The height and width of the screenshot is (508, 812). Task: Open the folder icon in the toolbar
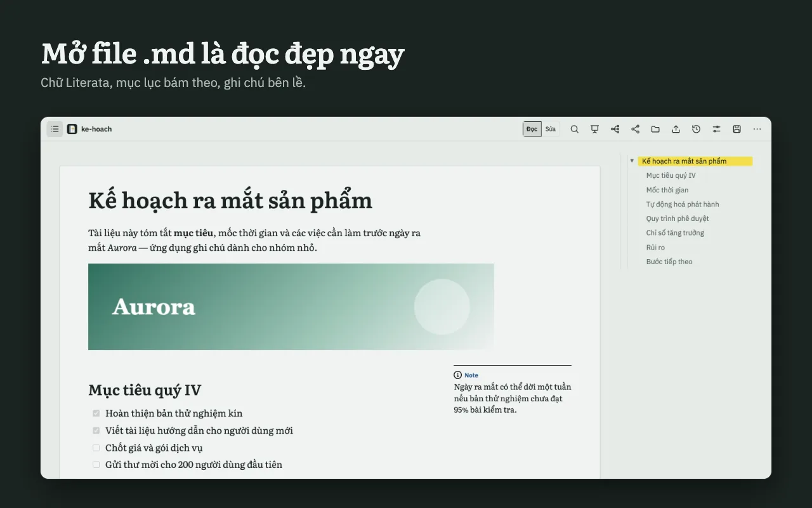point(655,129)
